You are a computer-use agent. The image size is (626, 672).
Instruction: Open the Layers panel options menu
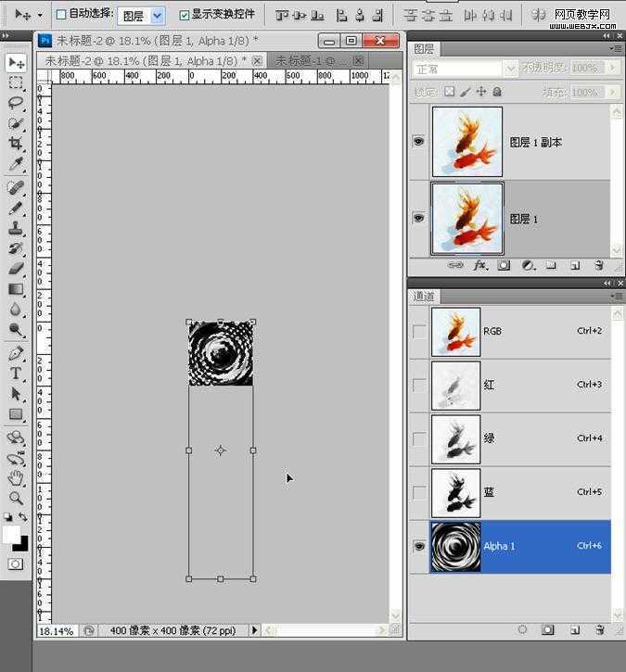[x=616, y=49]
